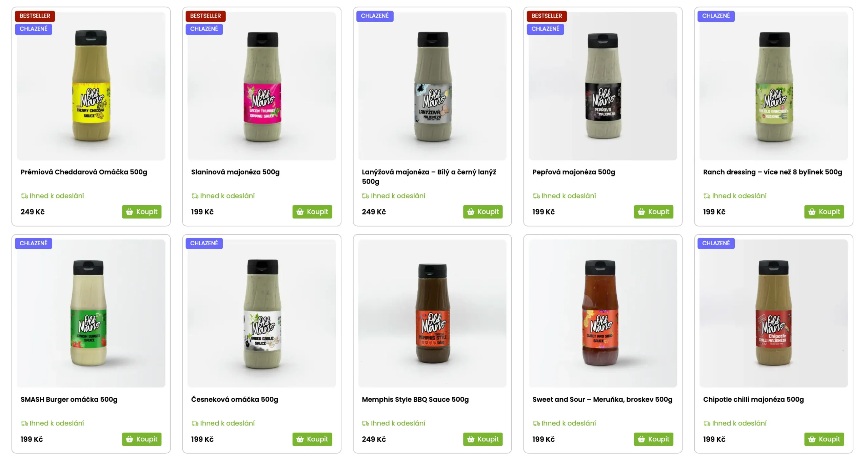Click the Memphis Style BBQ Sauce bottle image
Screen dimensions: 868x458
tap(433, 314)
